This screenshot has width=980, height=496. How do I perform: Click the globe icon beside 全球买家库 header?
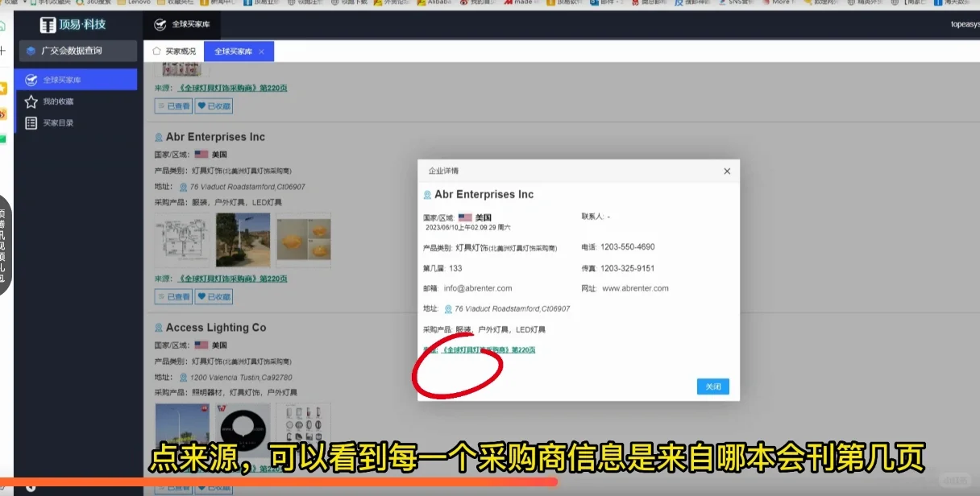pyautogui.click(x=160, y=24)
